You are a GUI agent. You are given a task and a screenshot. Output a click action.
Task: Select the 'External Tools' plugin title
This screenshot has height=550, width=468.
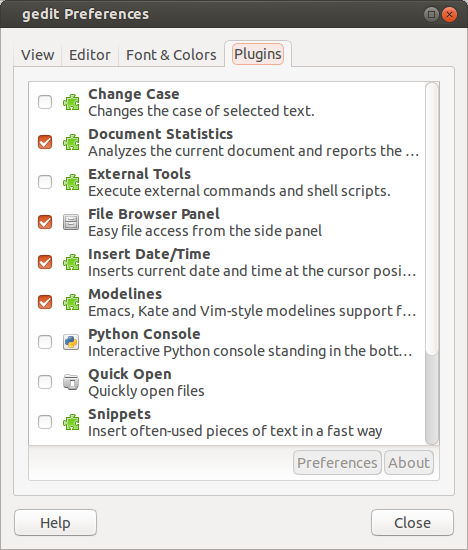coord(140,174)
